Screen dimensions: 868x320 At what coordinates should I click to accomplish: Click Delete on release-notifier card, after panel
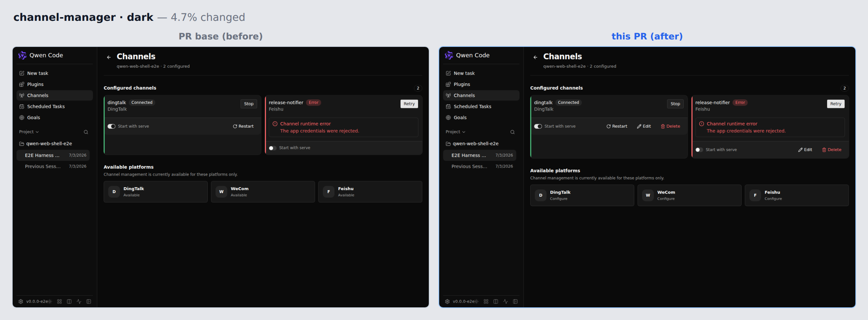[x=832, y=150]
